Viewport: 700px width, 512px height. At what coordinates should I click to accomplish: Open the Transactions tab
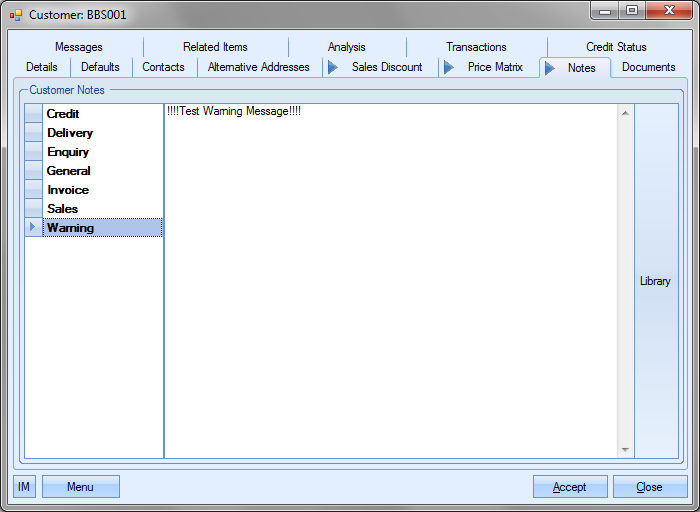(x=476, y=47)
